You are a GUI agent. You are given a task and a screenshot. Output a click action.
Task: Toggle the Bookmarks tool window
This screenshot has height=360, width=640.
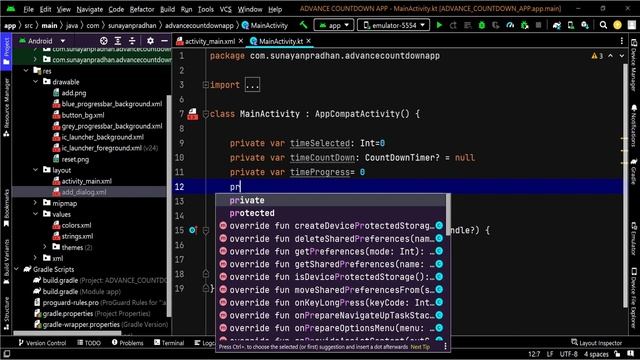point(6,208)
